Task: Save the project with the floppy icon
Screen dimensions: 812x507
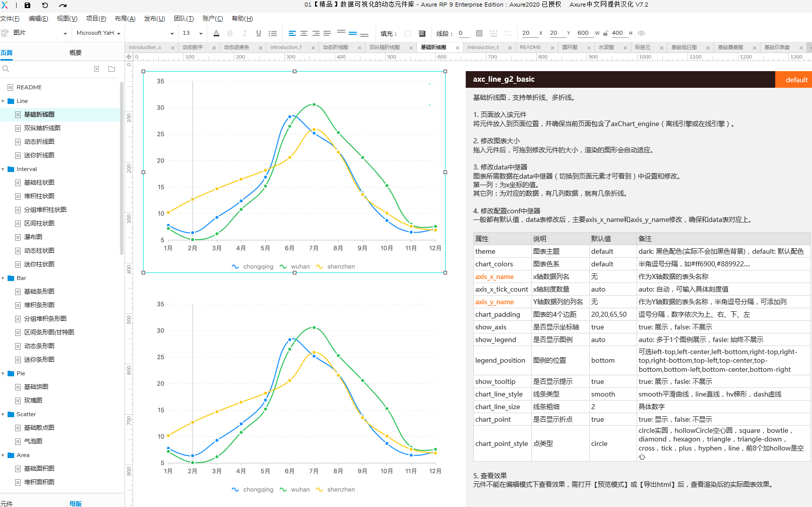Action: (27, 5)
